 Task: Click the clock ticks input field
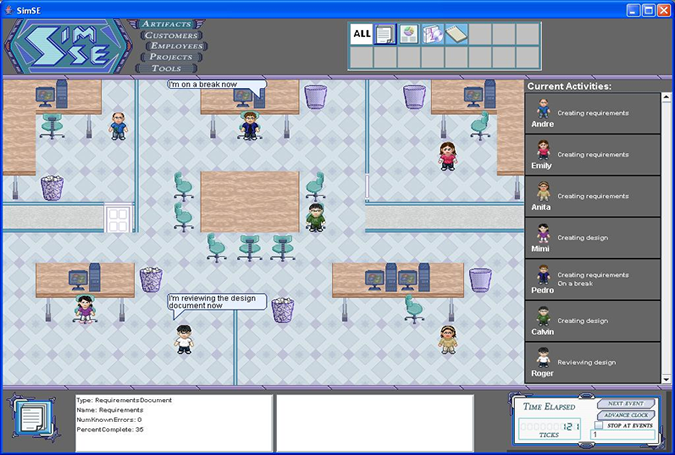click(622, 436)
